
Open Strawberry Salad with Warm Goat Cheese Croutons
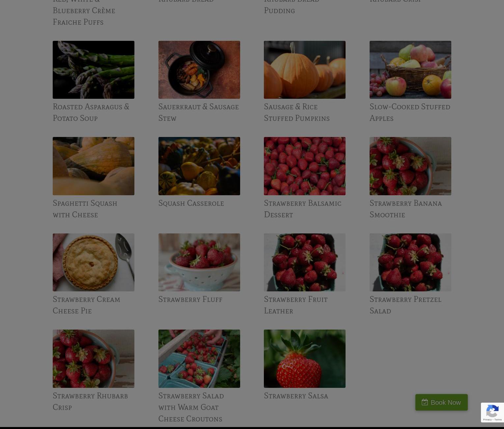point(191,407)
